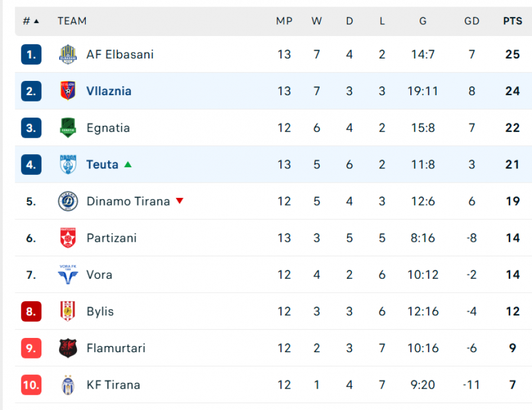Click the KF Tirana club crest
This screenshot has height=410, width=532.
pos(68,385)
